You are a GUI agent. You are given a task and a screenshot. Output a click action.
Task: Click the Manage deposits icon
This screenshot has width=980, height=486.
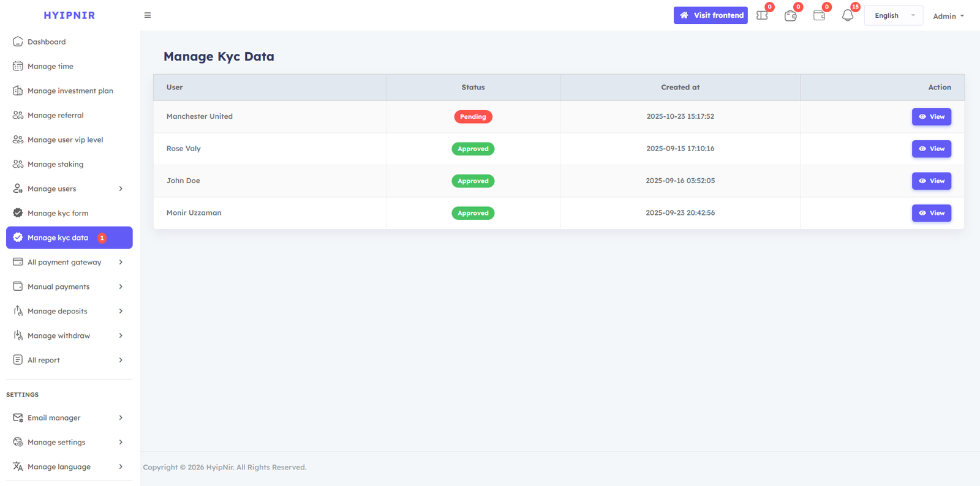(x=18, y=311)
